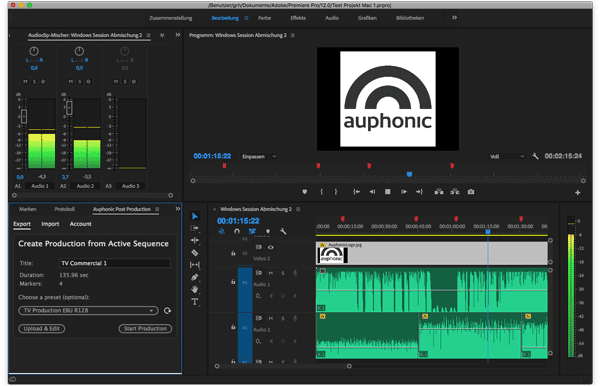
Task: Step back one frame in Program monitor
Action: [372, 192]
